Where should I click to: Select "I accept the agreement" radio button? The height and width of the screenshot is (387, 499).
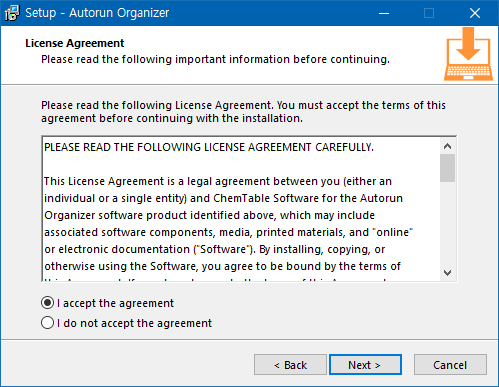(x=47, y=303)
